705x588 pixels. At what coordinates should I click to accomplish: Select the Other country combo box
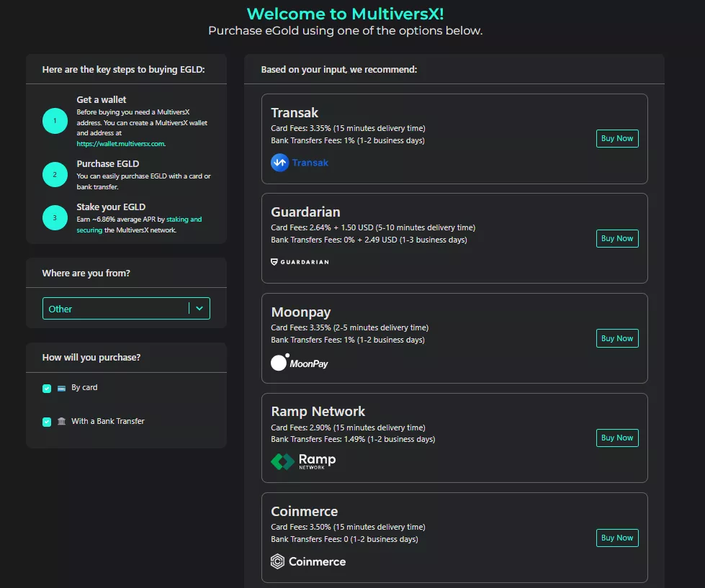click(x=126, y=309)
